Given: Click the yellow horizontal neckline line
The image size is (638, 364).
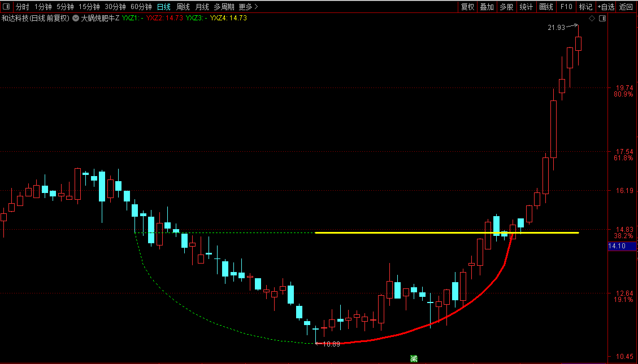Looking at the screenshot, I should [x=447, y=233].
